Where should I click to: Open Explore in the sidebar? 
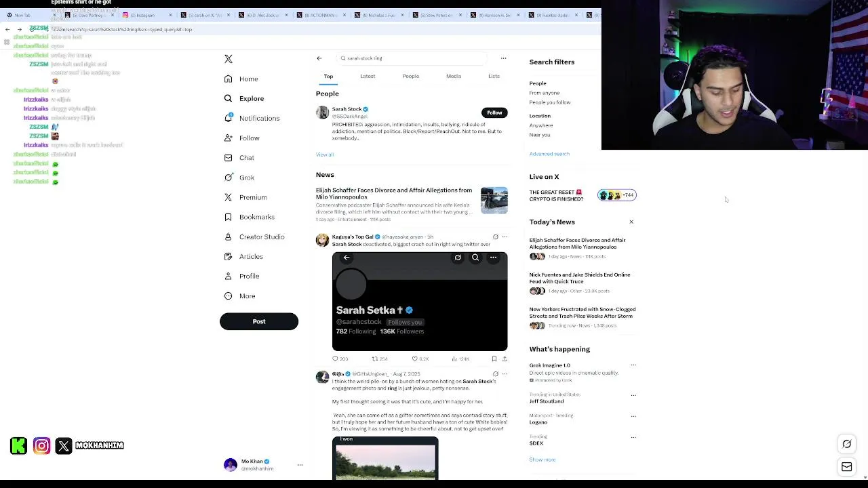(x=244, y=99)
